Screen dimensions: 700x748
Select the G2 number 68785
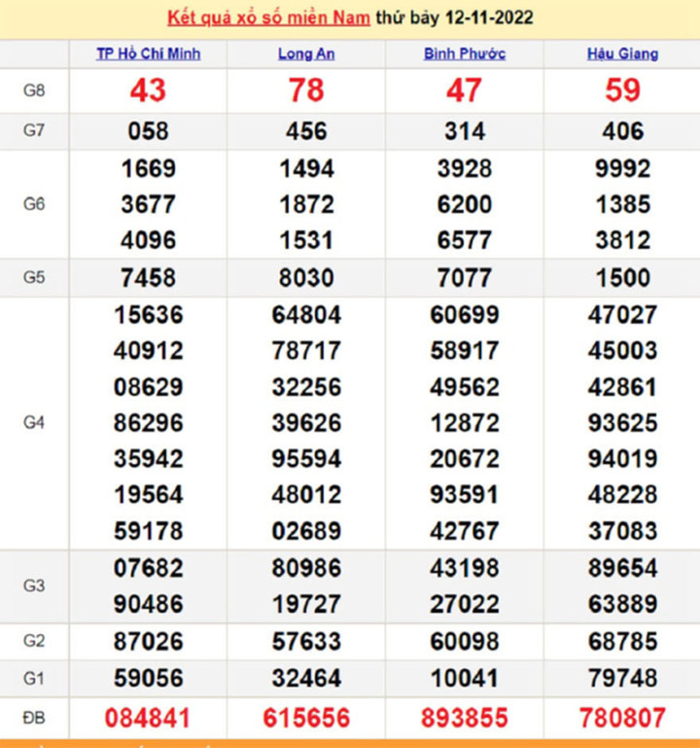click(622, 642)
